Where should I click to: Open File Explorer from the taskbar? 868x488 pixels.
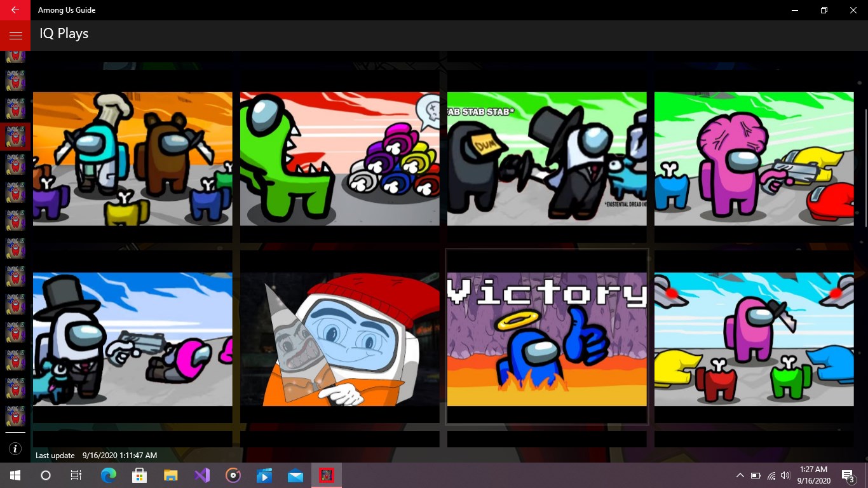[x=170, y=475]
